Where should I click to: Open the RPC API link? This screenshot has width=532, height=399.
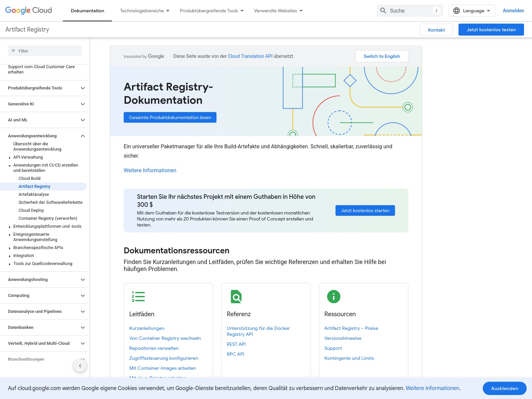click(235, 354)
